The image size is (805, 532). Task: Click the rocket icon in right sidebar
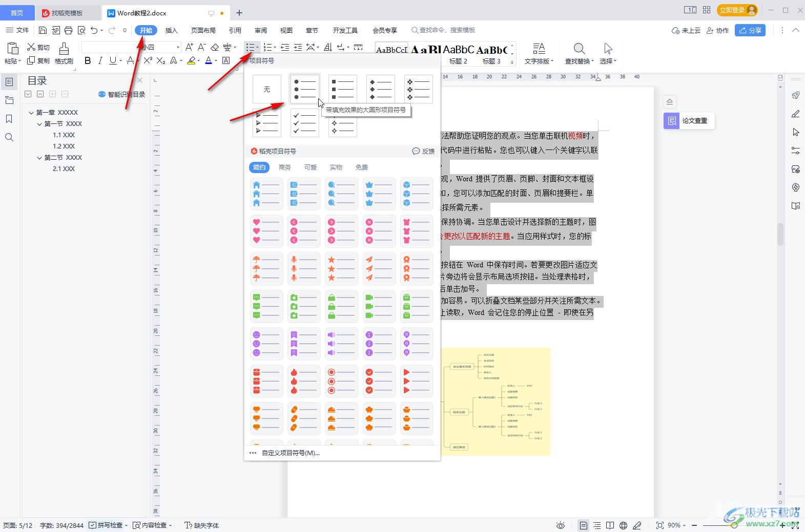pos(796,95)
